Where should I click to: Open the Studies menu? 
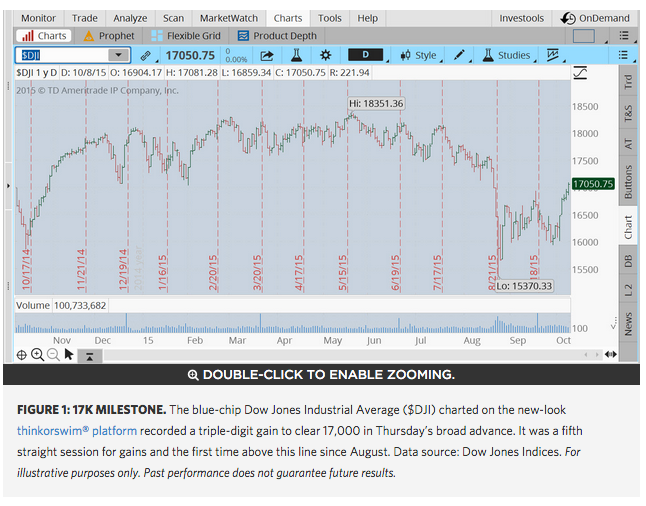pos(507,55)
